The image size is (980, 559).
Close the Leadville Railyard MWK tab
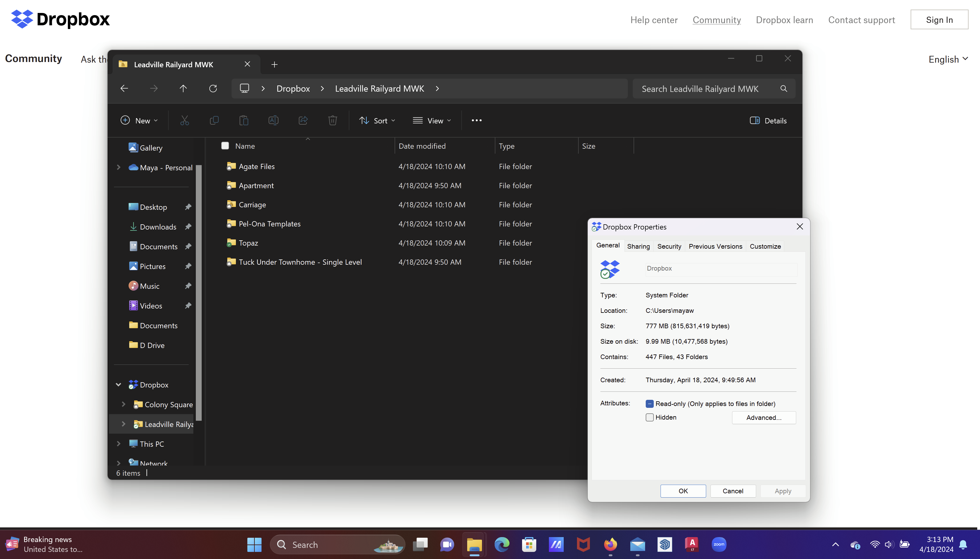point(247,64)
